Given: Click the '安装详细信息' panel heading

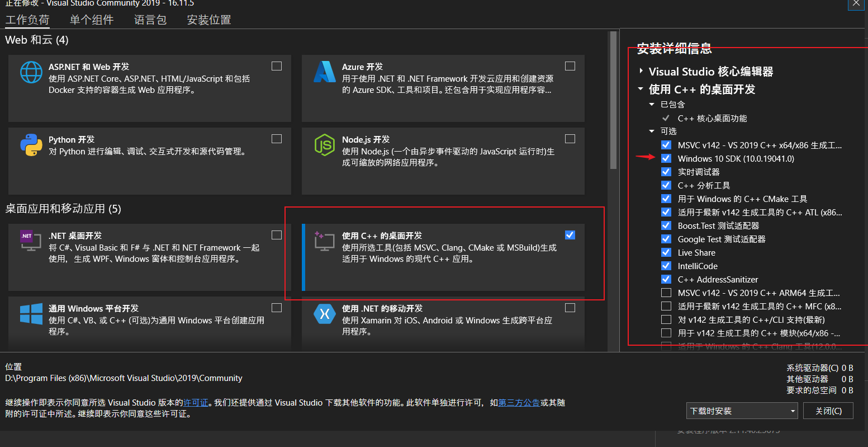Looking at the screenshot, I should pos(675,49).
